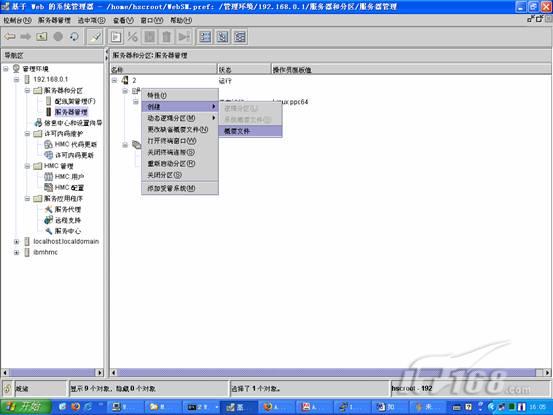The image size is (553, 415).
Task: Select 服务器管理 in navigation tree
Action: pyautogui.click(x=71, y=112)
